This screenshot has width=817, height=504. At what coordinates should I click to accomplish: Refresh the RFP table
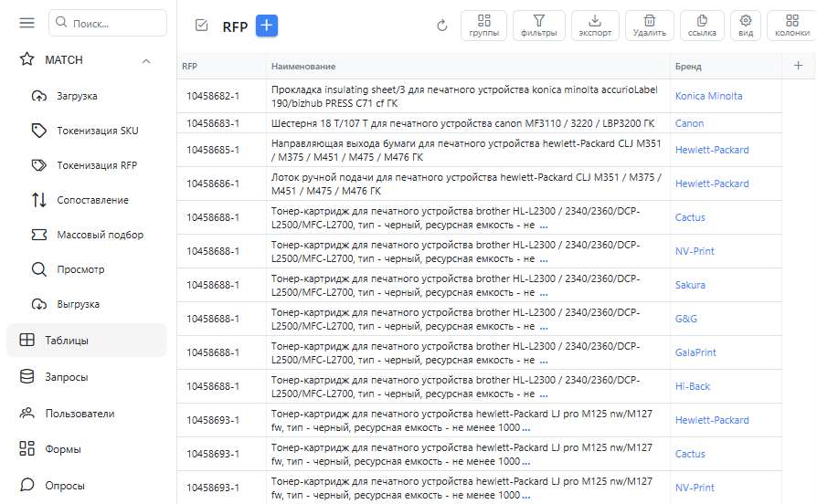pos(441,26)
